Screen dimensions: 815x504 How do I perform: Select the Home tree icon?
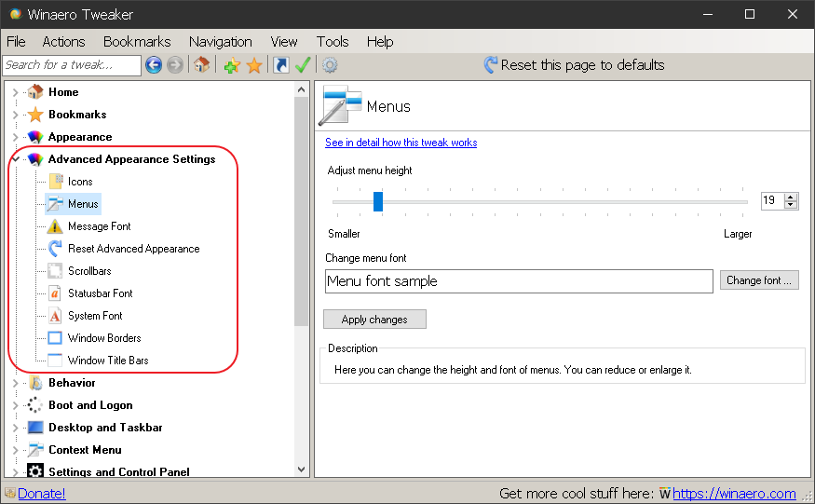point(35,92)
